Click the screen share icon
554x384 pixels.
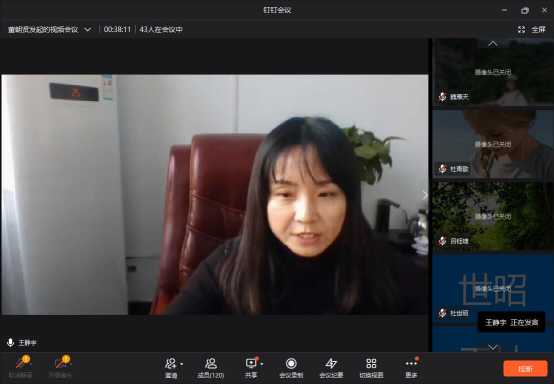click(x=251, y=363)
